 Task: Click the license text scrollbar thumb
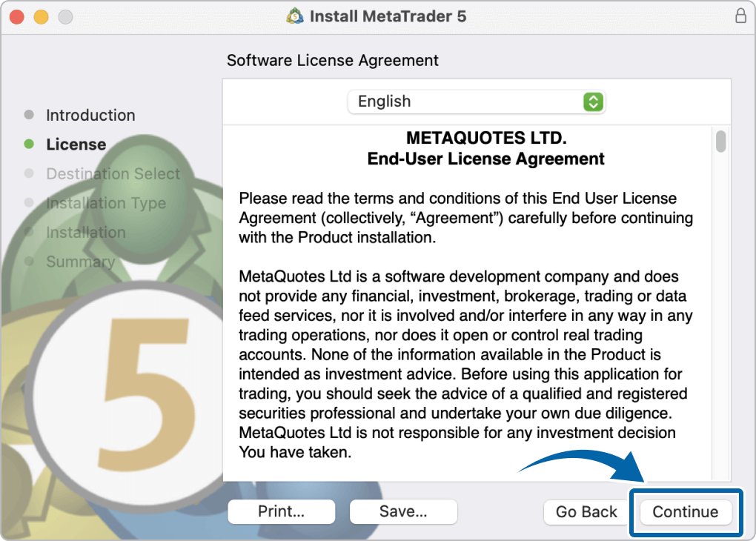[721, 142]
